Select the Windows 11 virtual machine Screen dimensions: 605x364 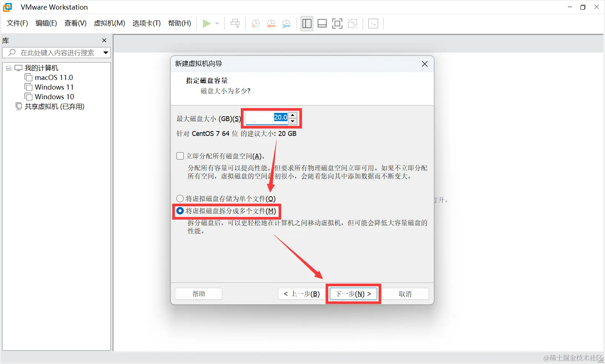tap(54, 87)
